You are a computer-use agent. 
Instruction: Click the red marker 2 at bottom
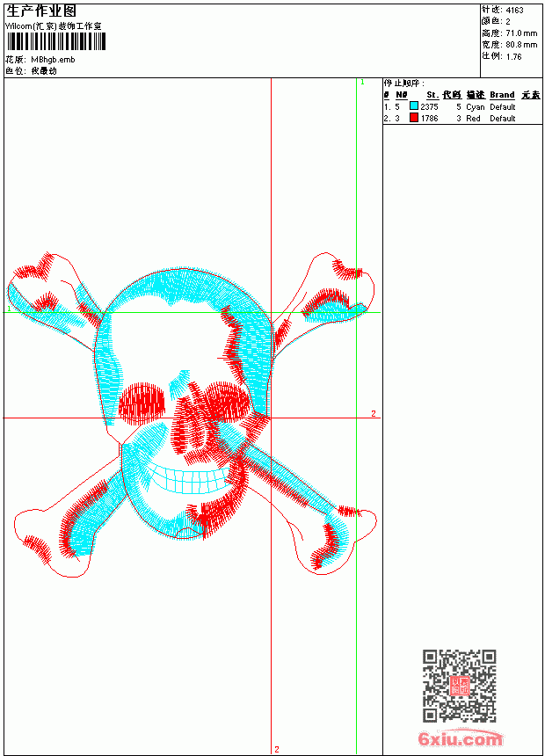pyautogui.click(x=276, y=749)
